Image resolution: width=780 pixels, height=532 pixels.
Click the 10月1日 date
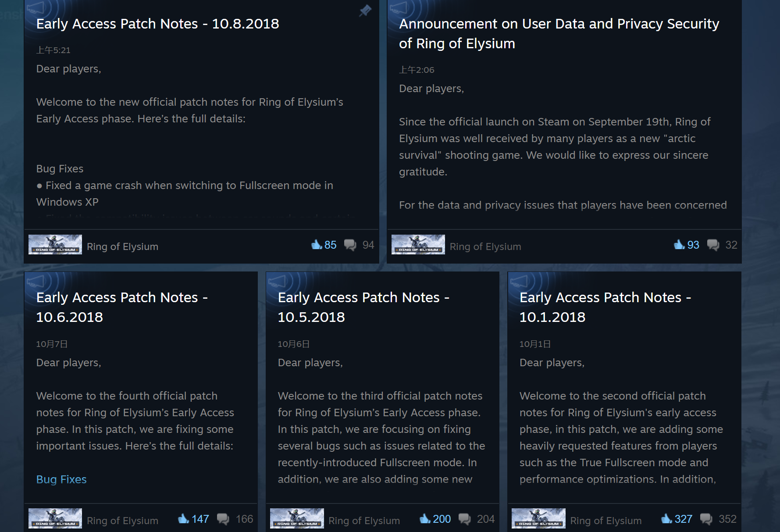click(x=535, y=344)
